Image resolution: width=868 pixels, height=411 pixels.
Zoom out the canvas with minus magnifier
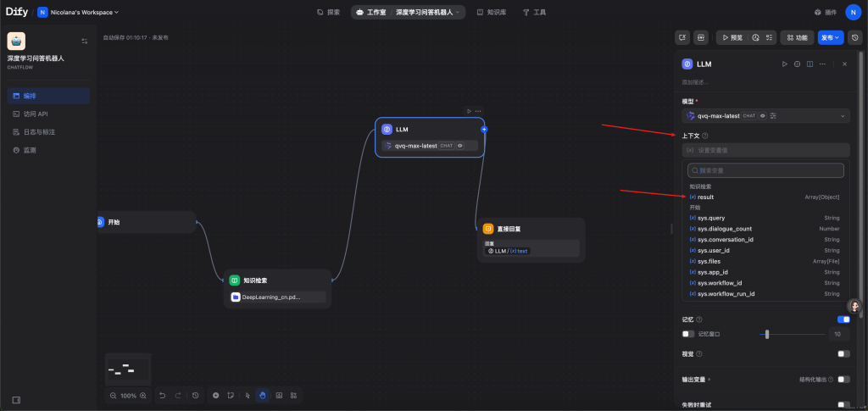(x=114, y=396)
